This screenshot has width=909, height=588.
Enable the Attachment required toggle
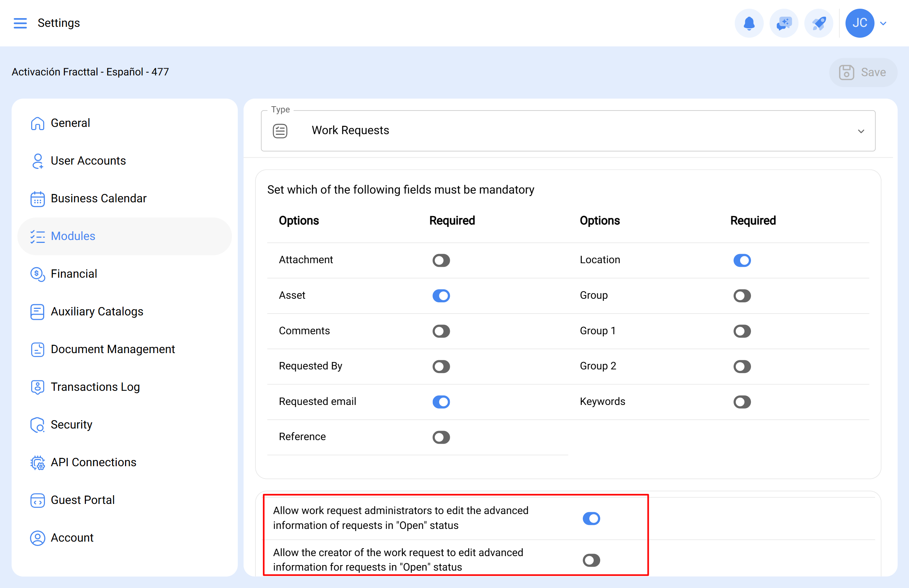click(x=441, y=260)
